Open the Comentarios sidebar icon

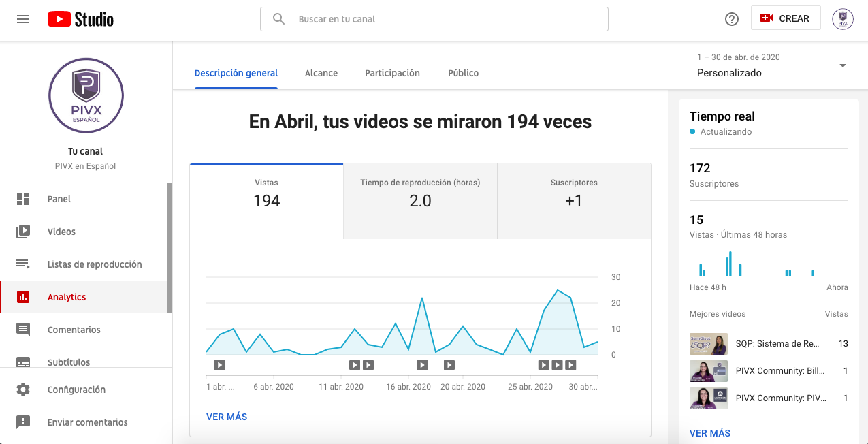(23, 330)
